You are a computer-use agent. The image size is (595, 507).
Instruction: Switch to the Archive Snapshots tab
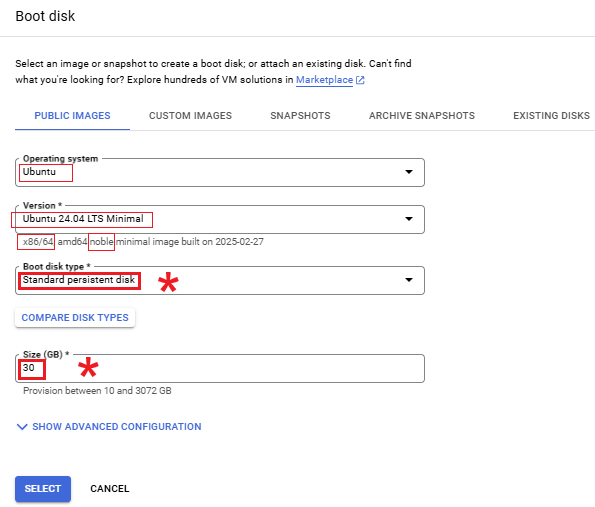point(422,116)
